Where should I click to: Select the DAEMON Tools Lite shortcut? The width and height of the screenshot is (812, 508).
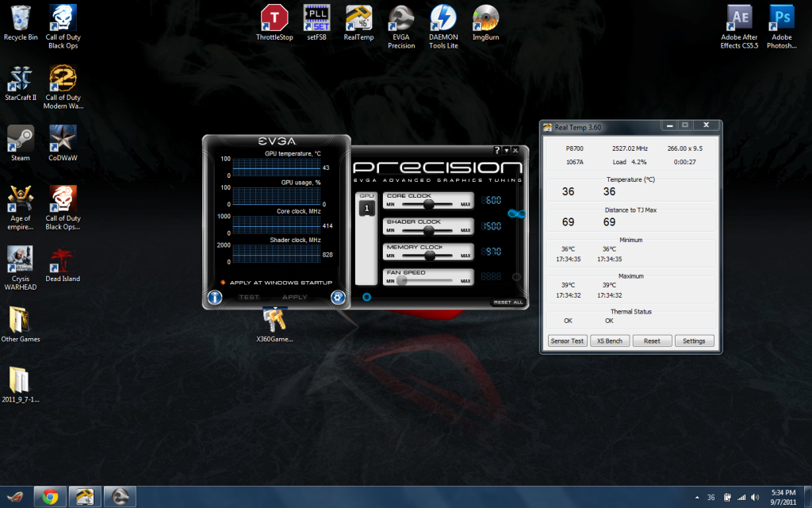pyautogui.click(x=444, y=27)
